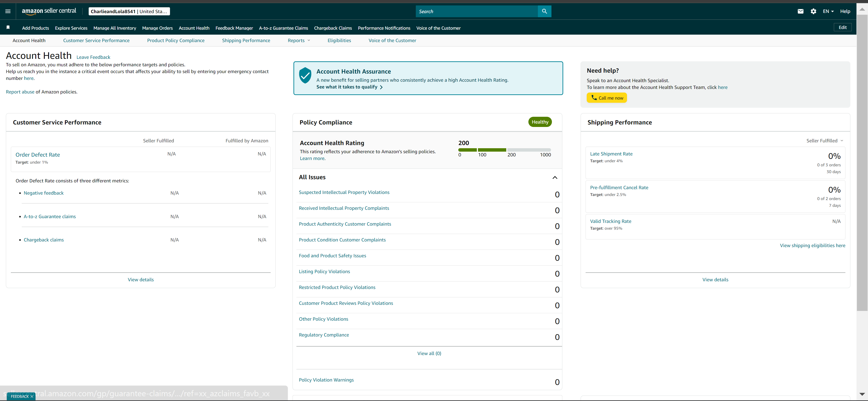
Task: Click the Amazon Seller Central logo
Action: click(49, 11)
